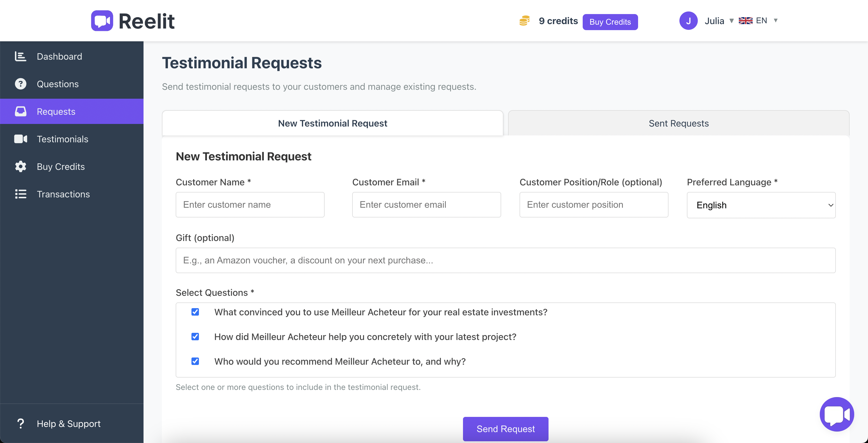Click the Requests inbox icon
The image size is (868, 443).
coord(21,112)
